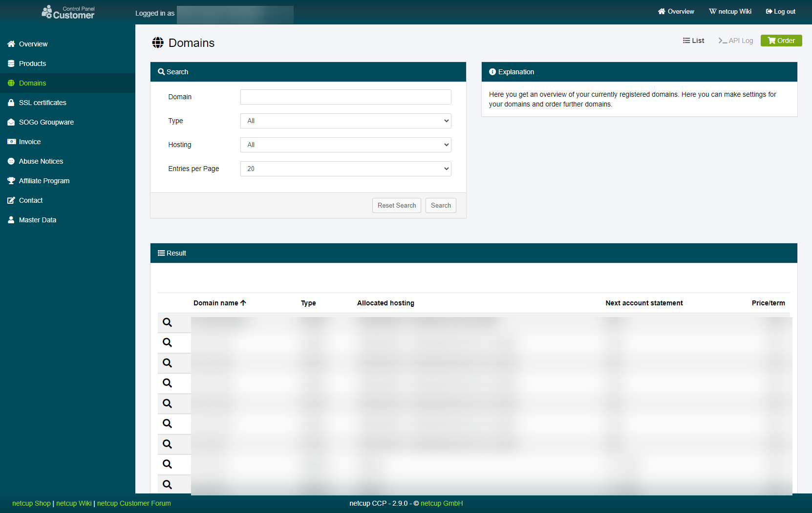Click magnifier icon on ninth result row
The image size is (812, 513).
[167, 485]
